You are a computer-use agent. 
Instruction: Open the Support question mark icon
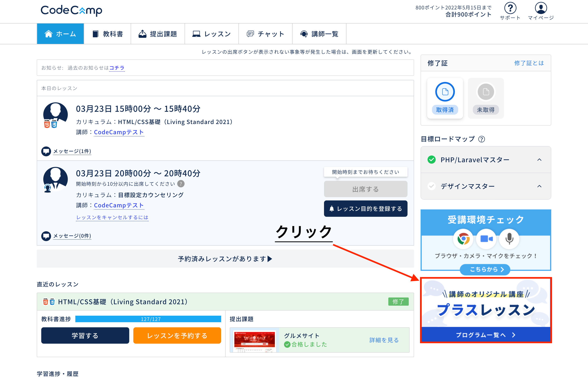pyautogui.click(x=510, y=8)
